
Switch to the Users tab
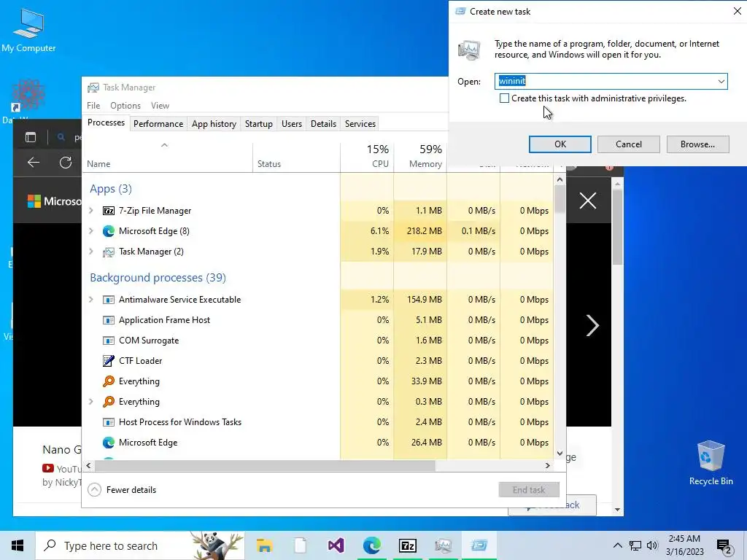292,124
